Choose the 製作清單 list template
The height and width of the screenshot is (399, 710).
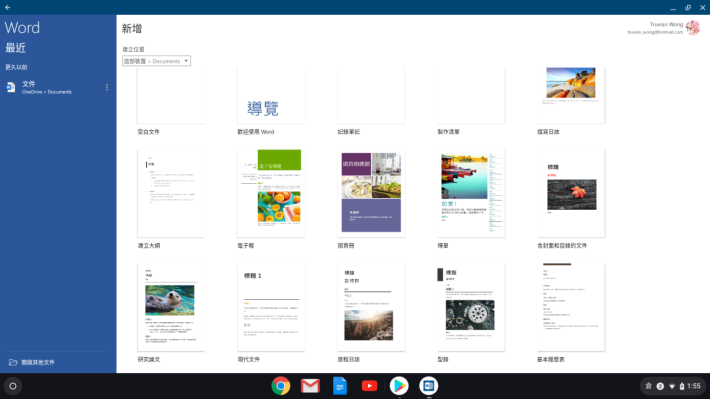point(471,95)
